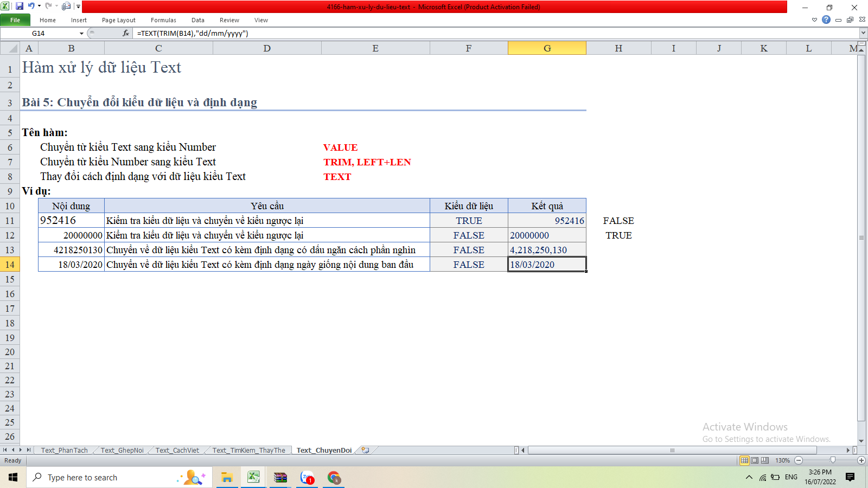Screen dimensions: 868x488
Task: Open the Insert ribbon tab
Action: pyautogui.click(x=79, y=20)
